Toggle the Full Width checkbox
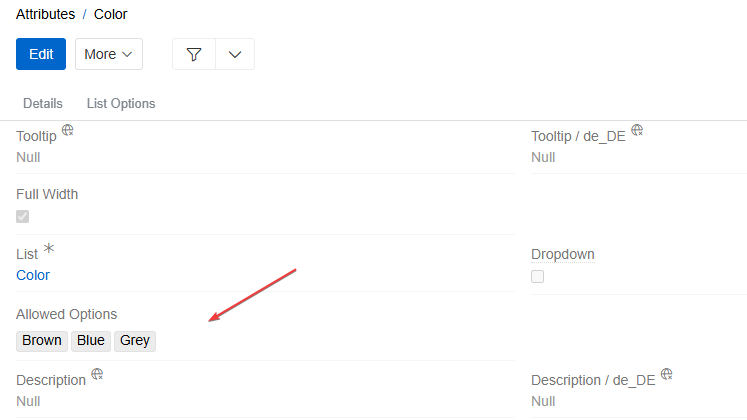The image size is (747, 420). click(x=23, y=216)
